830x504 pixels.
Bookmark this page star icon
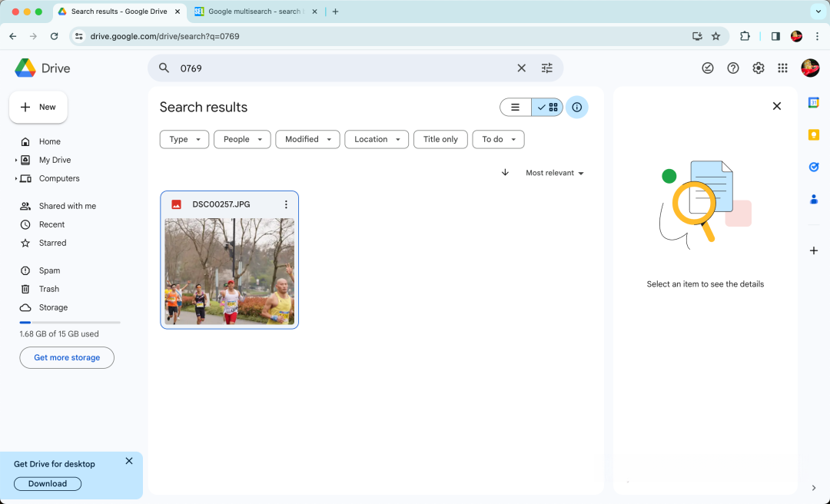point(715,36)
